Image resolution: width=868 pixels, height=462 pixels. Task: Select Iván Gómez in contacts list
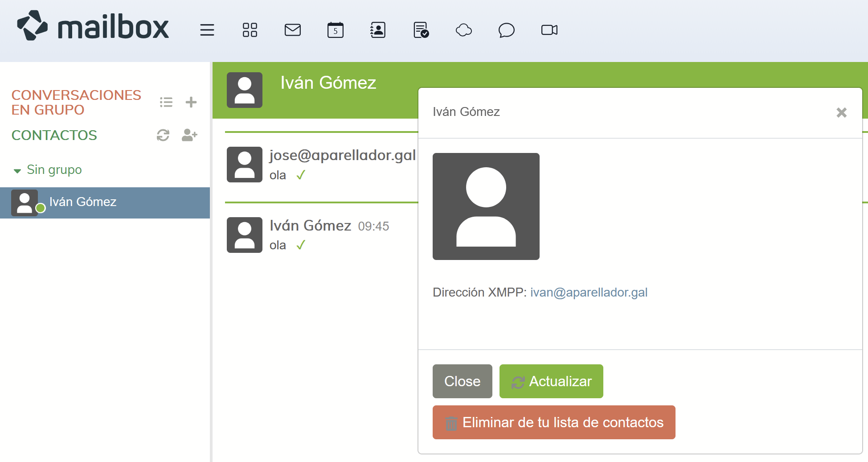(83, 202)
